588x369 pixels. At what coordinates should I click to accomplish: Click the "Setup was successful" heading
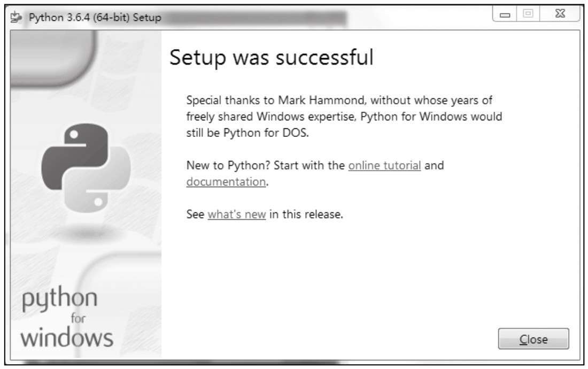point(271,58)
